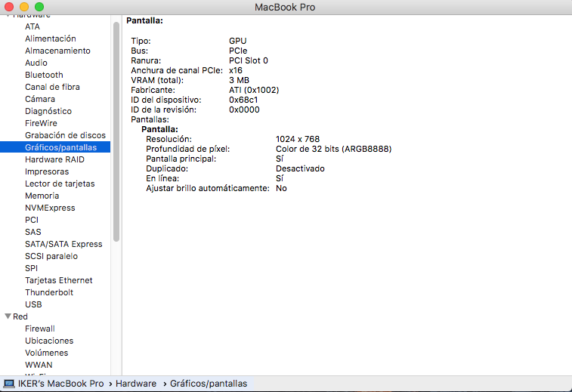Viewport: 572px width, 392px height.
Task: Select SPI in the sidebar
Action: click(x=32, y=267)
